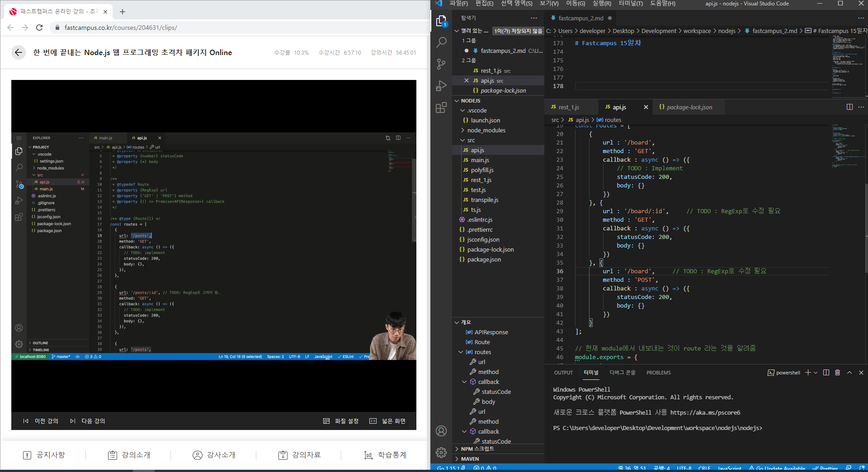The height and width of the screenshot is (472, 868).
Task: Expand the node_modules folder
Action: click(498, 130)
